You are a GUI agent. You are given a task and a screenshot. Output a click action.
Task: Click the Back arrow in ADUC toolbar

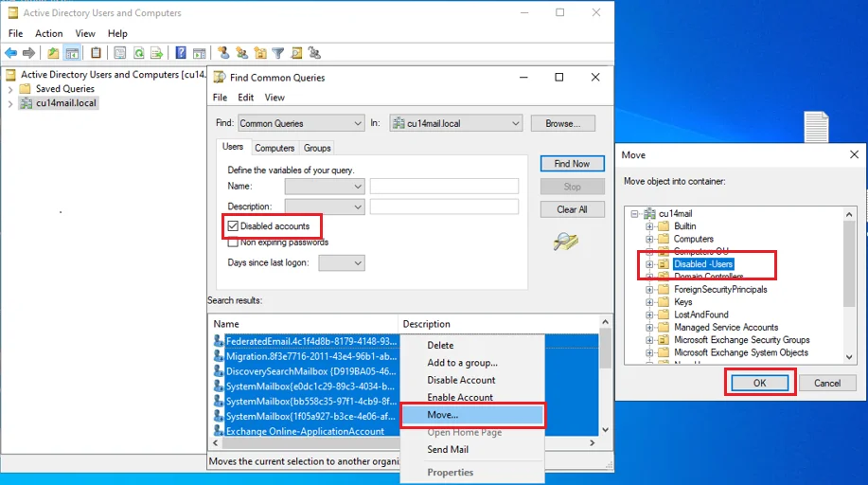(x=10, y=53)
